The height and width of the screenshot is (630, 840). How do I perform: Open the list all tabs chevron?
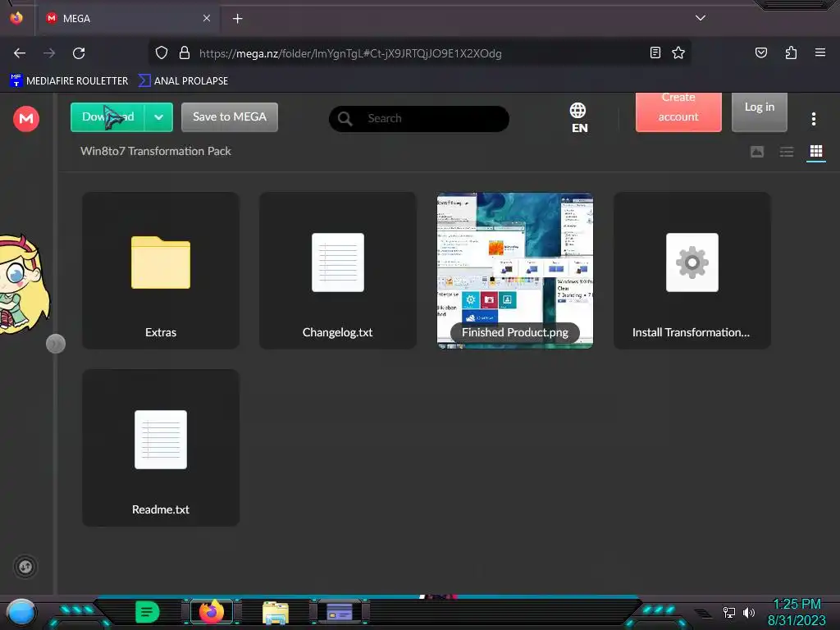tap(701, 18)
